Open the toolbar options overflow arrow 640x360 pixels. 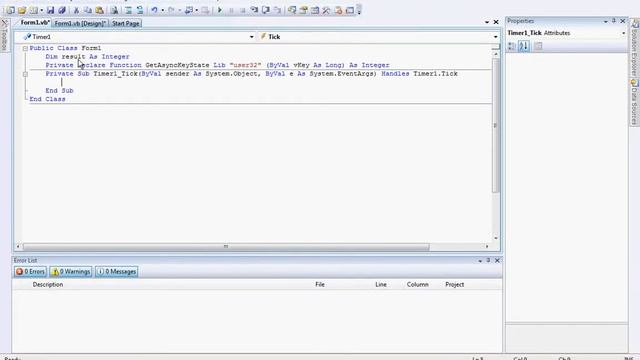pyautogui.click(x=359, y=10)
